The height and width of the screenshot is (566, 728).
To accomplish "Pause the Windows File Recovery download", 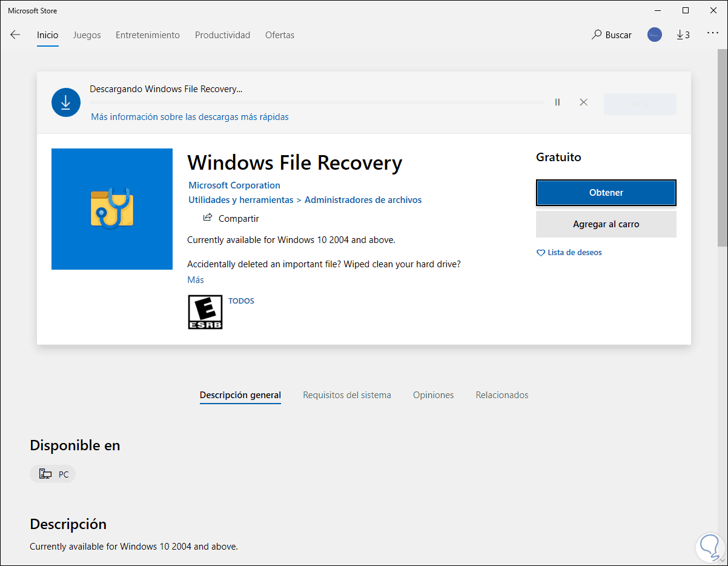I will click(x=557, y=102).
